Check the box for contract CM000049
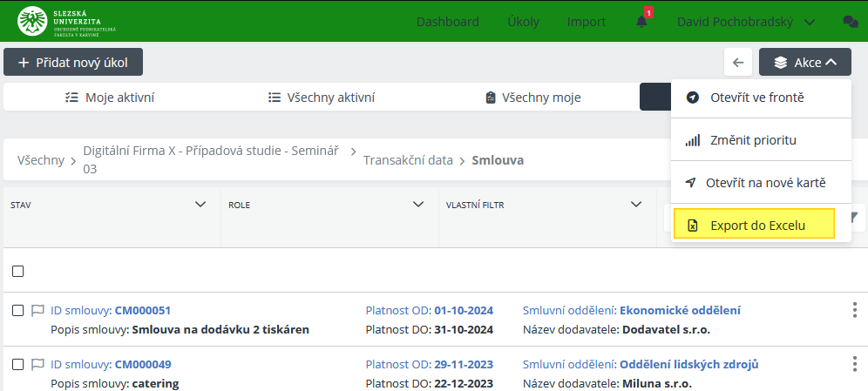 point(17,364)
